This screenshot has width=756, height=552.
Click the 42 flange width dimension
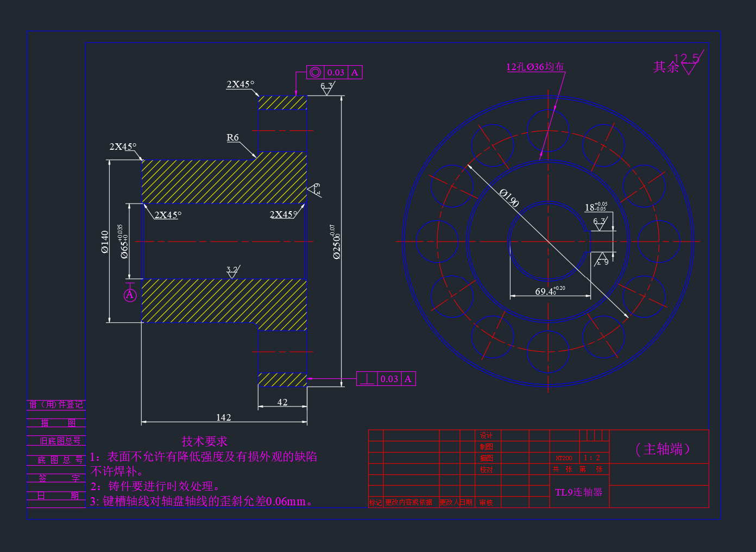click(x=282, y=402)
